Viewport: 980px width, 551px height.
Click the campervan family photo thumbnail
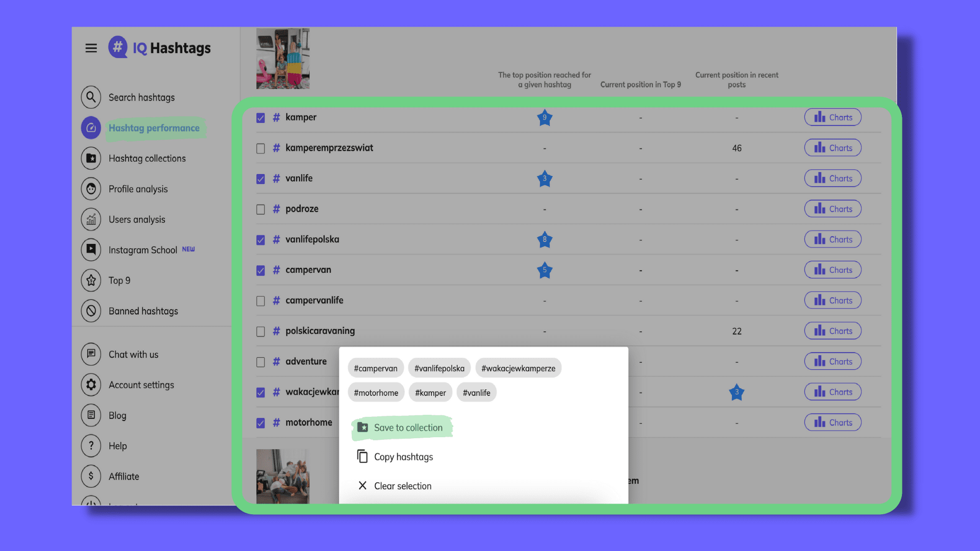coord(283,58)
